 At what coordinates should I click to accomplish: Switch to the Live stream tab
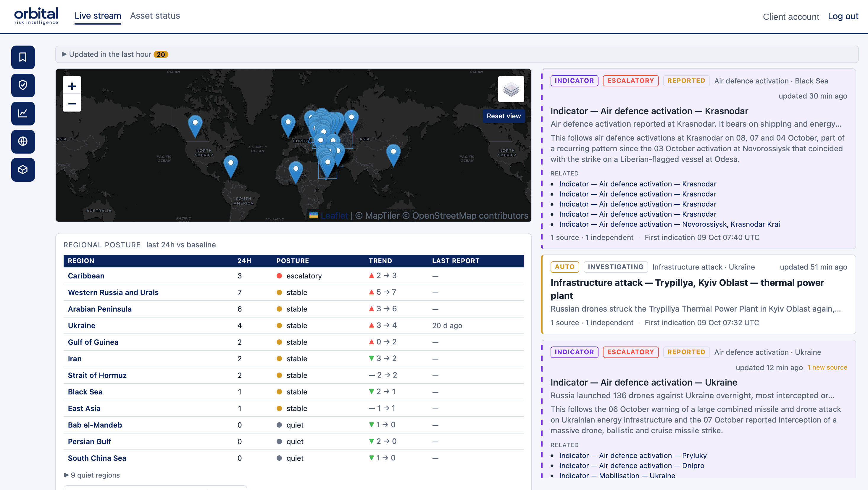click(98, 16)
